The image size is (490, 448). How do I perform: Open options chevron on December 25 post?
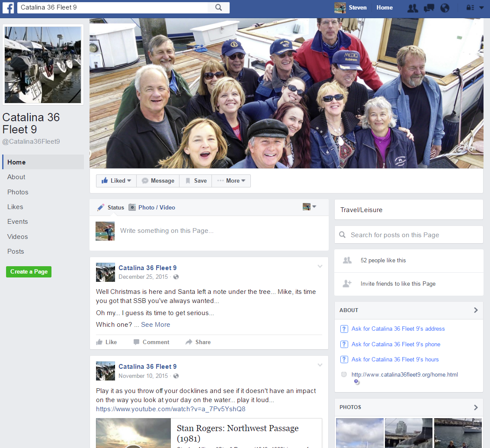(320, 266)
